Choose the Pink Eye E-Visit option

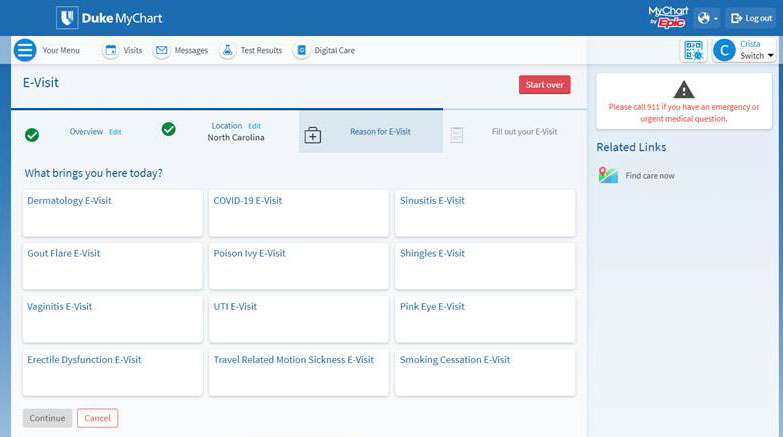coord(485,318)
